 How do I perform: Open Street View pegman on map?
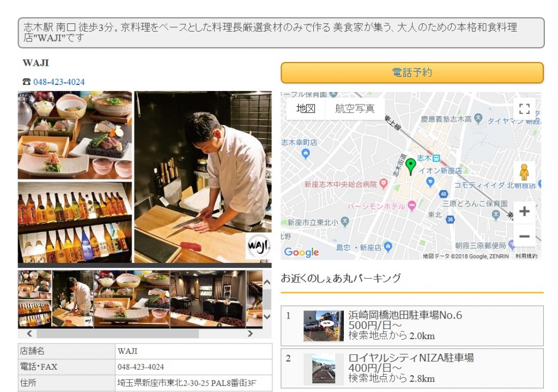coord(524,173)
